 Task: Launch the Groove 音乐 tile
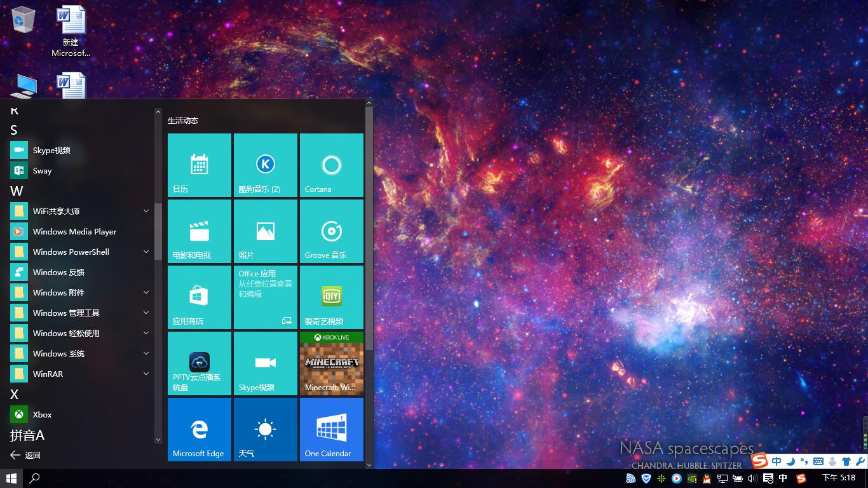[332, 231]
